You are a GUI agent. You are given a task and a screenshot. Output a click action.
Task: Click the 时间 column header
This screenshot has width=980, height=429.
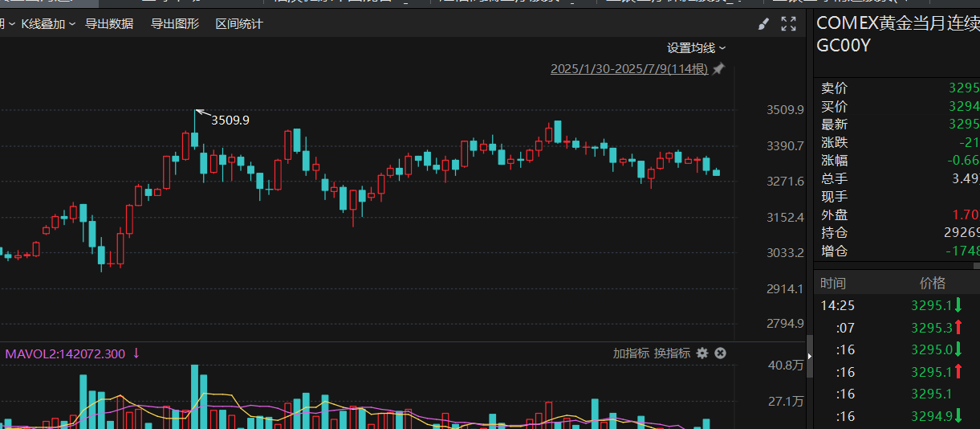point(833,284)
